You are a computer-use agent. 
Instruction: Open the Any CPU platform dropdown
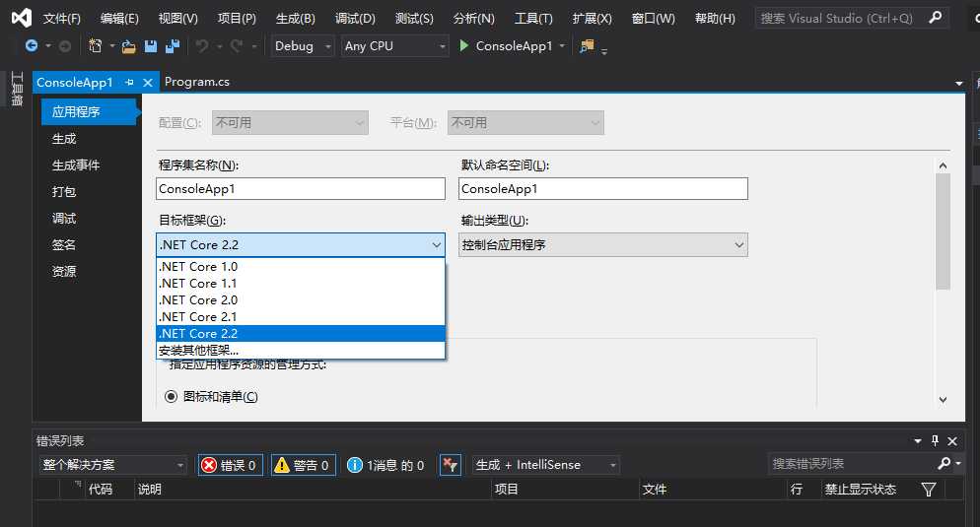(395, 46)
